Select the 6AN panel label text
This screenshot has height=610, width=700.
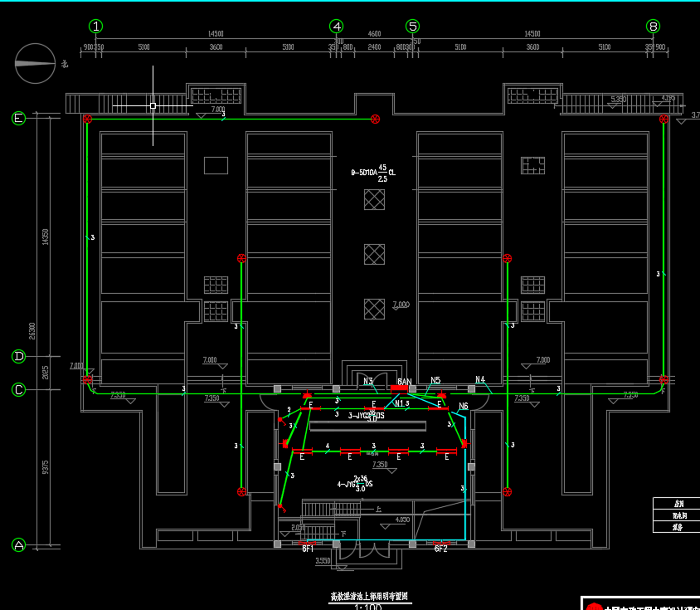(405, 382)
